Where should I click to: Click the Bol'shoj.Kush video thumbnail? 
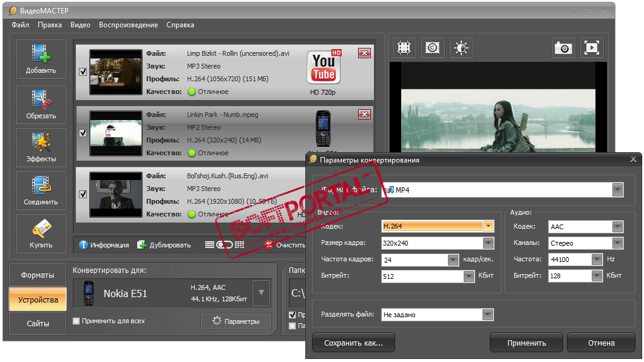pos(116,195)
